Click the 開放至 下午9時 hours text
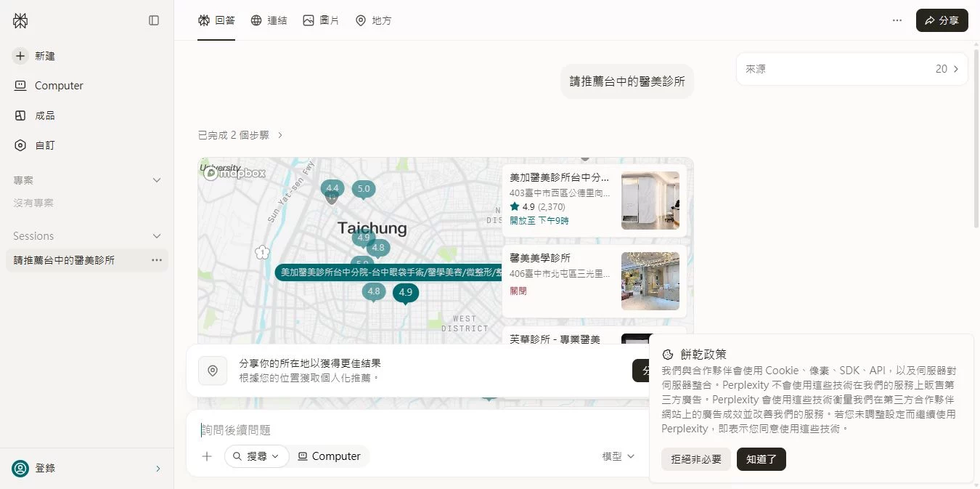 point(539,221)
